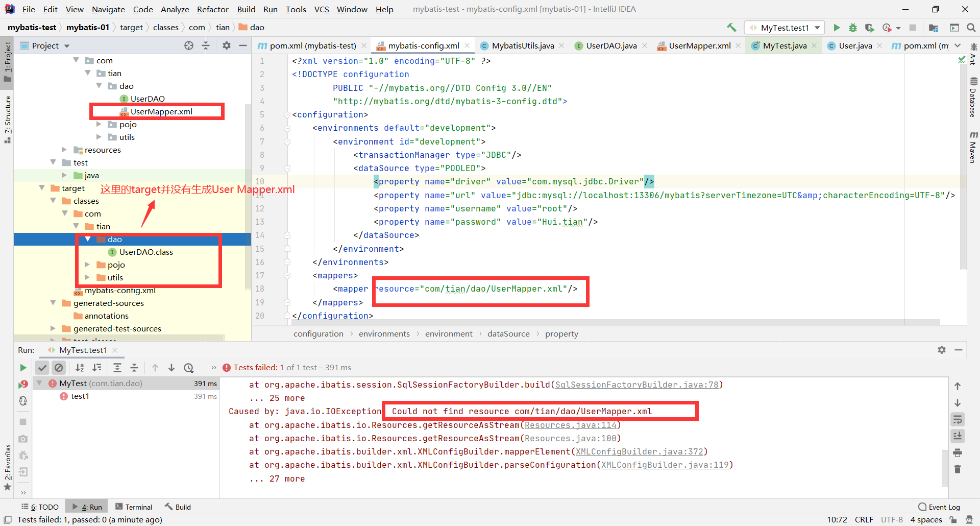Open the TODO tool window

[40, 507]
